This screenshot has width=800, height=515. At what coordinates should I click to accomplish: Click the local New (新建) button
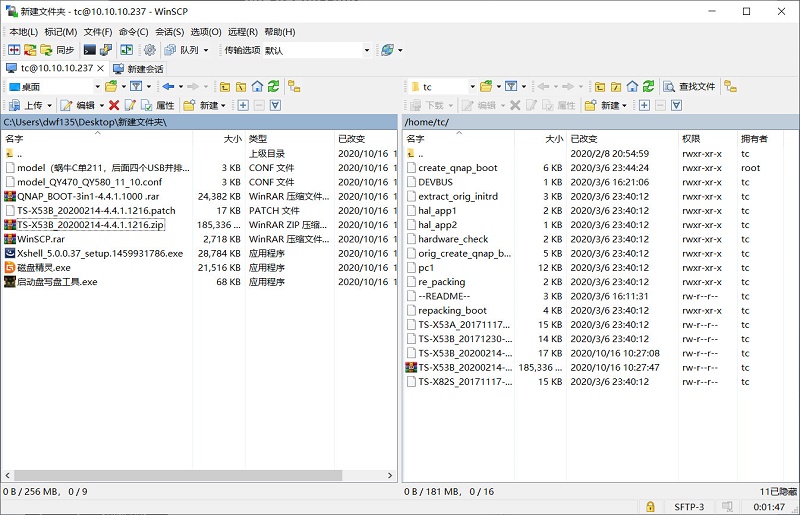[201, 105]
